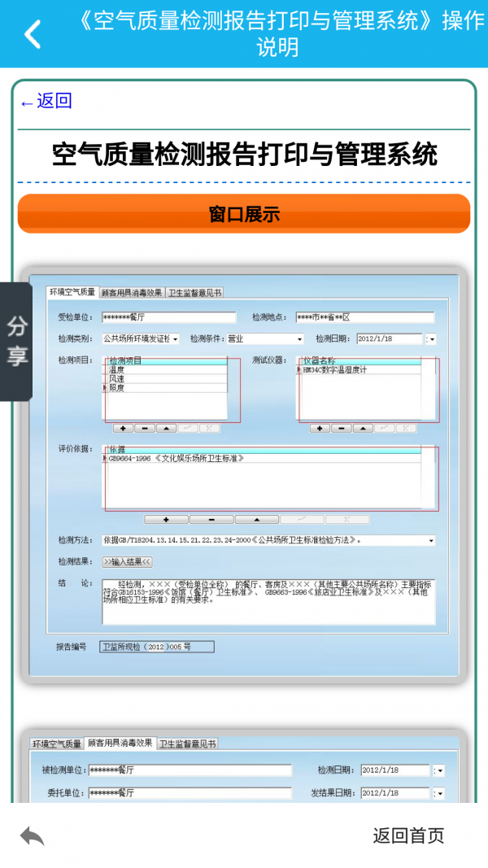Select the 环境空气质量 tab in the lower screenshot
The width and height of the screenshot is (488, 868).
coord(56,744)
